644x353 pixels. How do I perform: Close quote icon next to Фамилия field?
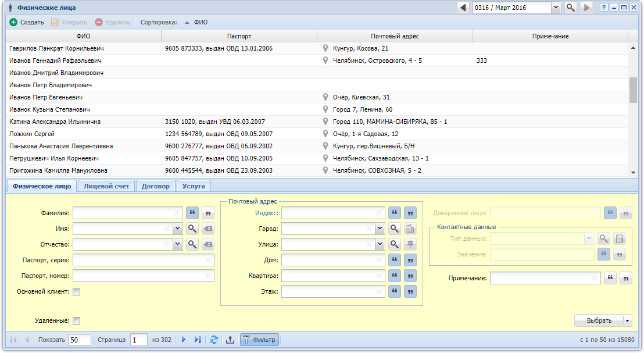208,213
